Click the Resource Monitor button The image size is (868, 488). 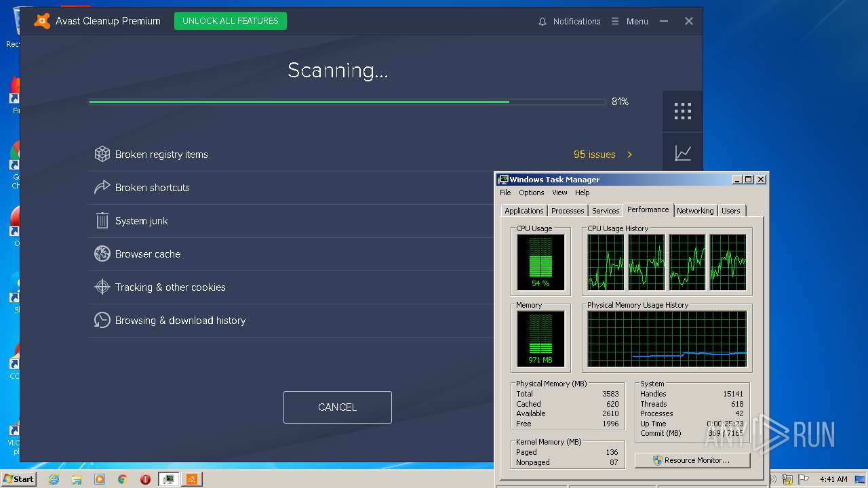click(x=692, y=460)
